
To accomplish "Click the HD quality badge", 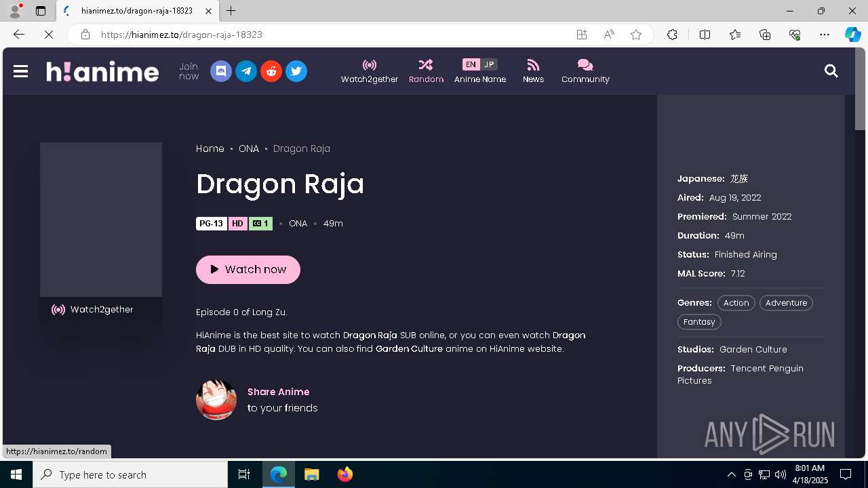I will (x=237, y=224).
